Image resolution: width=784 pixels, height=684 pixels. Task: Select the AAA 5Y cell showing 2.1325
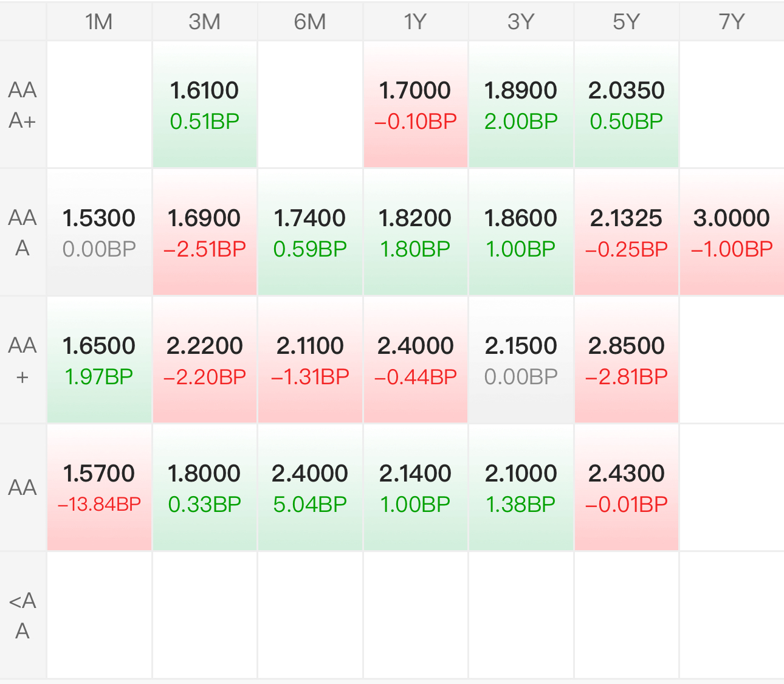point(627,232)
